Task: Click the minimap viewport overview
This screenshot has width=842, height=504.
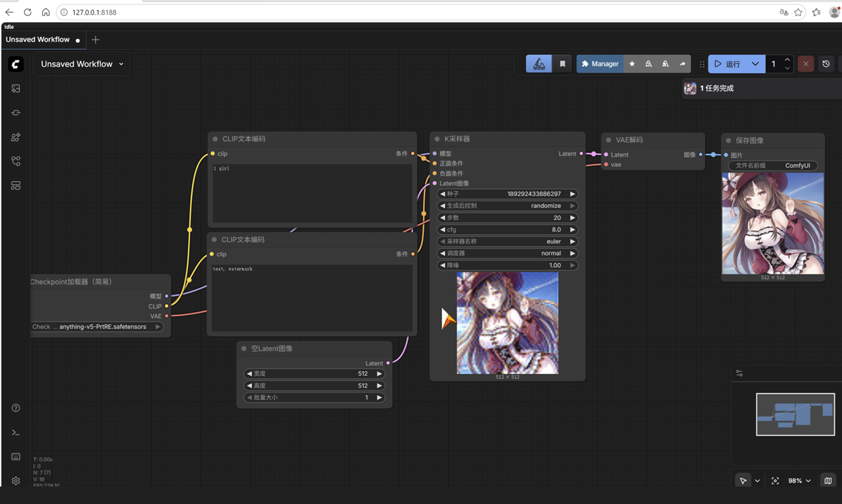Action: [x=795, y=415]
